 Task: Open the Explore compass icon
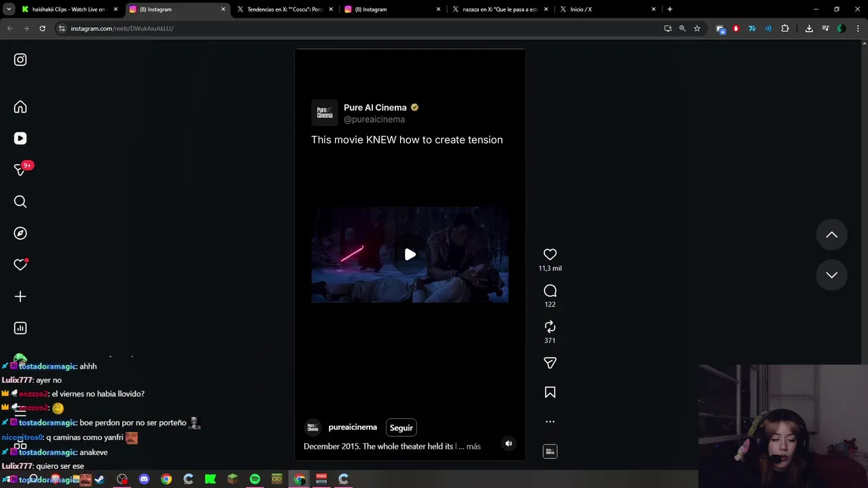[20, 233]
